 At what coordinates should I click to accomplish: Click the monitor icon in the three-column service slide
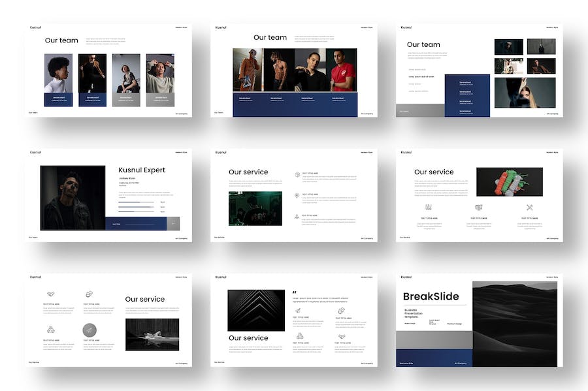pos(478,208)
